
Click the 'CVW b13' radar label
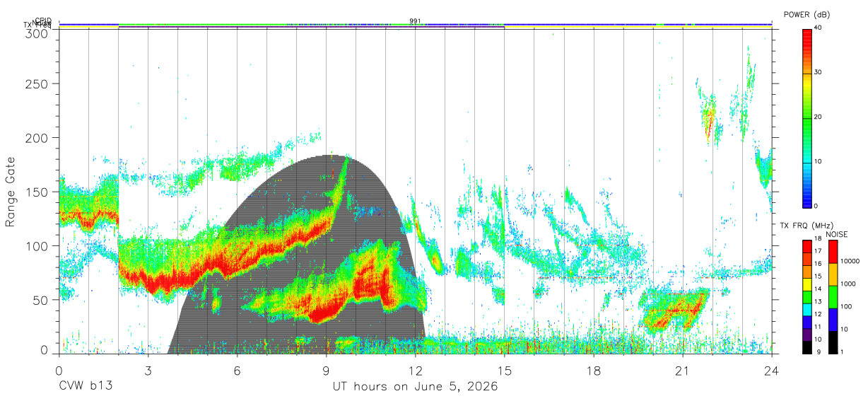point(86,386)
